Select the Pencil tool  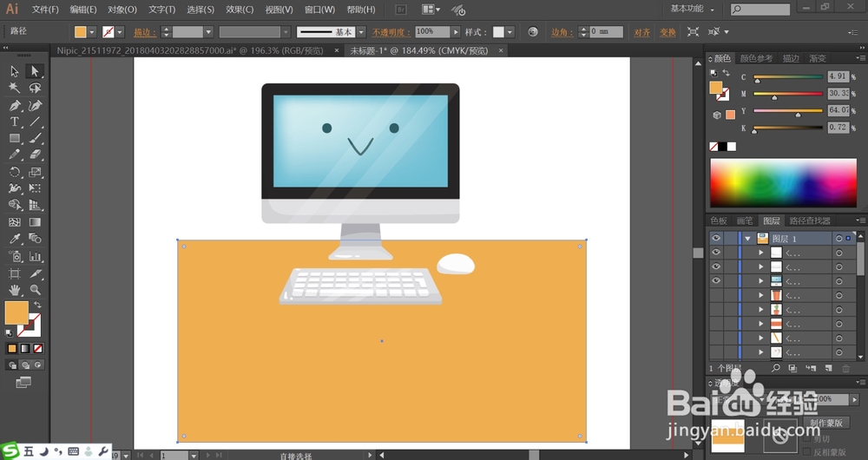15,155
